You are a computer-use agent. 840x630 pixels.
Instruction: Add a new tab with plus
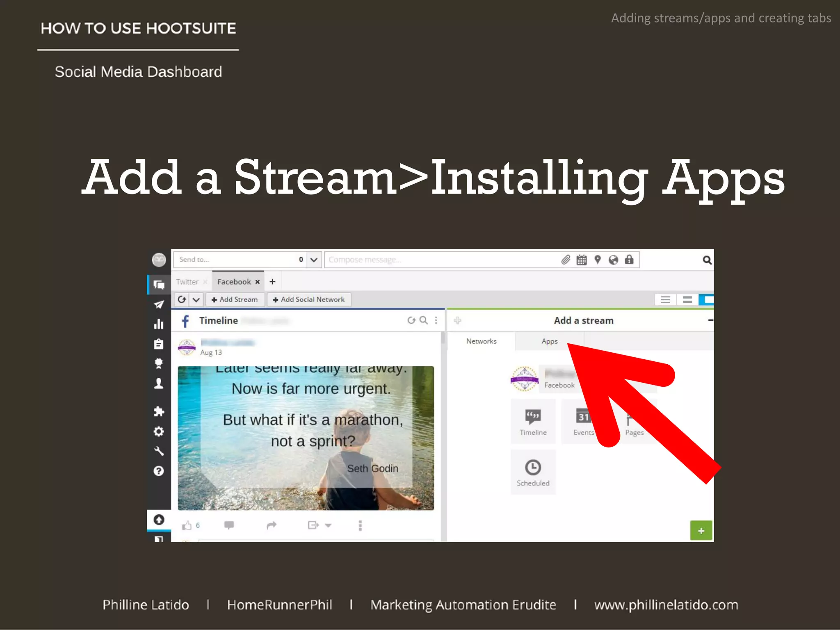coord(272,282)
